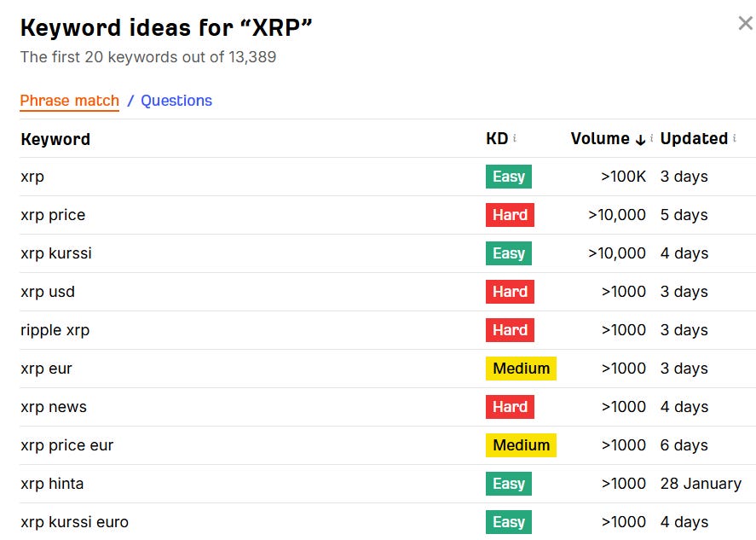Click Easy badge for 'xrp'

click(x=509, y=177)
